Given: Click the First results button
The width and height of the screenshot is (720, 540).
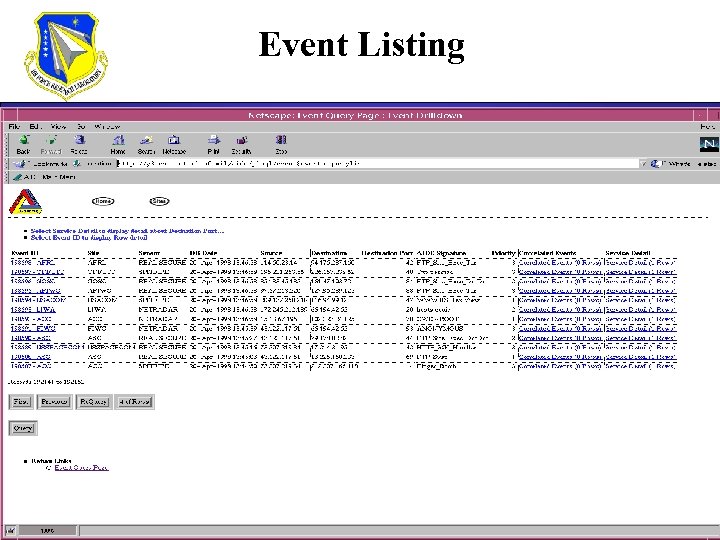Looking at the screenshot, I should (x=21, y=402).
